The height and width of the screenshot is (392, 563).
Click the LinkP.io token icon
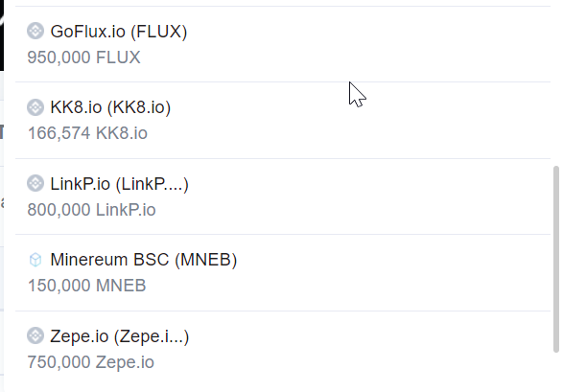coord(35,183)
